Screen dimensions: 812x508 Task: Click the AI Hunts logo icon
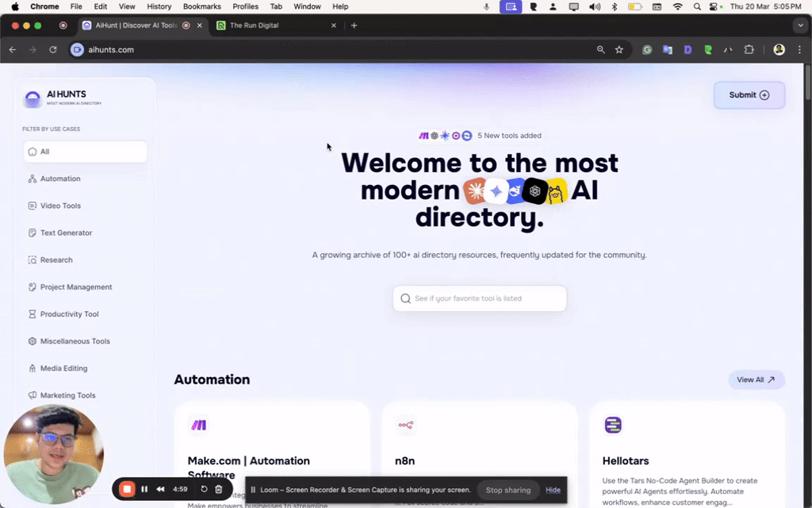[33, 98]
